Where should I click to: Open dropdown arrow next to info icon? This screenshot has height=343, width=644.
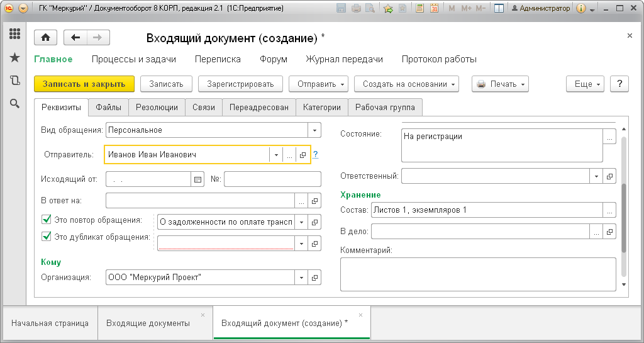(592, 9)
